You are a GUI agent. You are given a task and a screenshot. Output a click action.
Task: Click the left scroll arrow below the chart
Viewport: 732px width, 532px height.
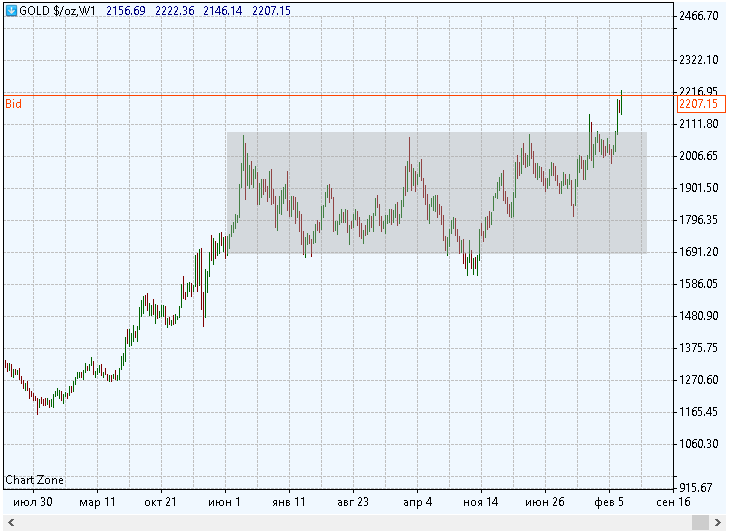pyautogui.click(x=11, y=523)
